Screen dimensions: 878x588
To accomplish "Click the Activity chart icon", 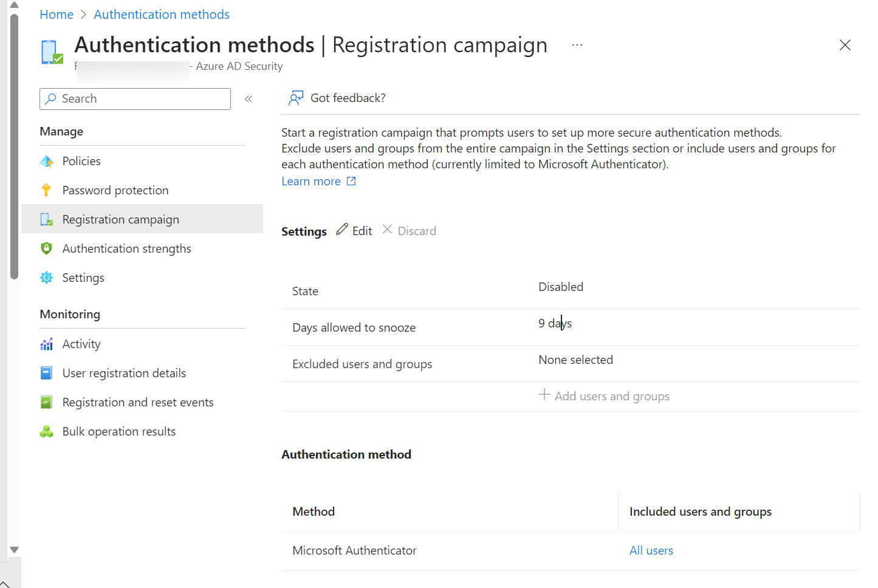I will pyautogui.click(x=46, y=344).
